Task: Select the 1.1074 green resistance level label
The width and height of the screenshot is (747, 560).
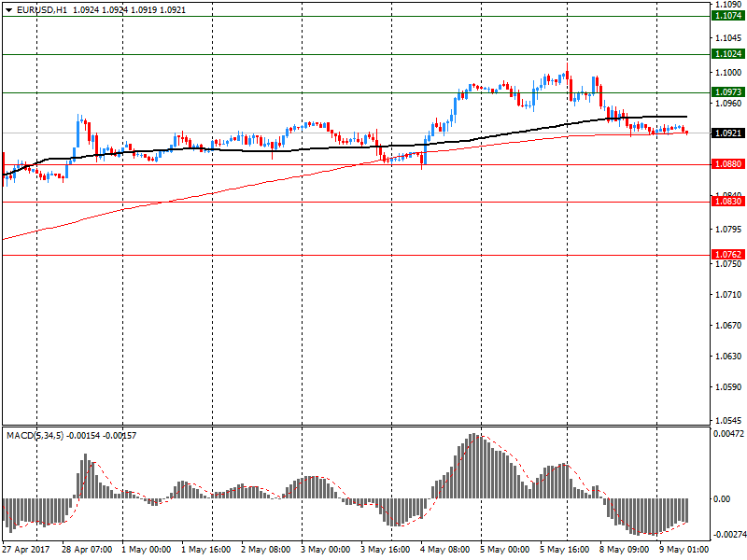Action: 728,16
